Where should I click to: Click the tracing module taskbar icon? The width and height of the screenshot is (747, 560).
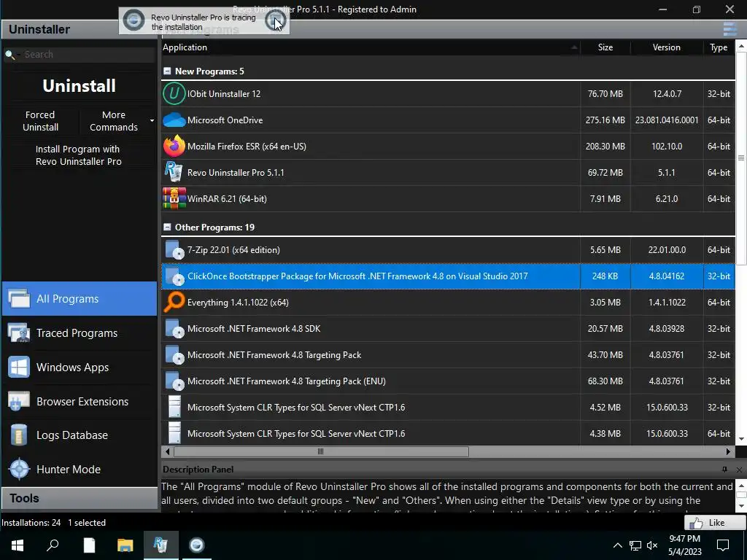pyautogui.click(x=196, y=545)
